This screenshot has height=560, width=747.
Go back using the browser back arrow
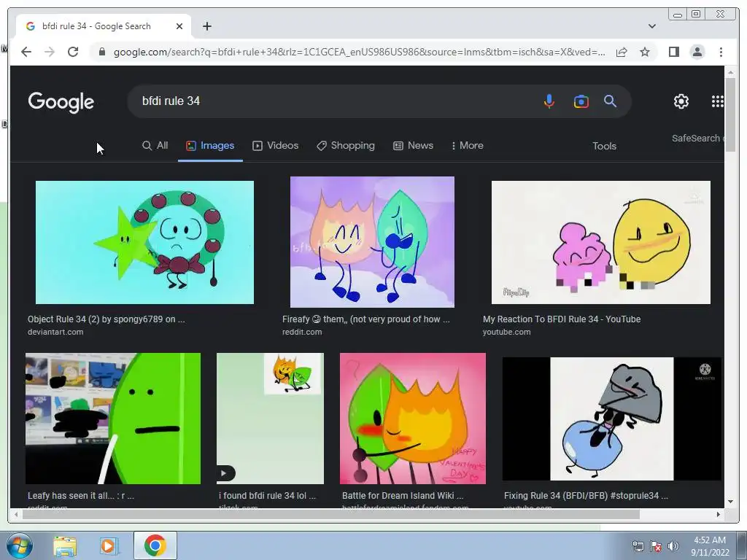26,52
